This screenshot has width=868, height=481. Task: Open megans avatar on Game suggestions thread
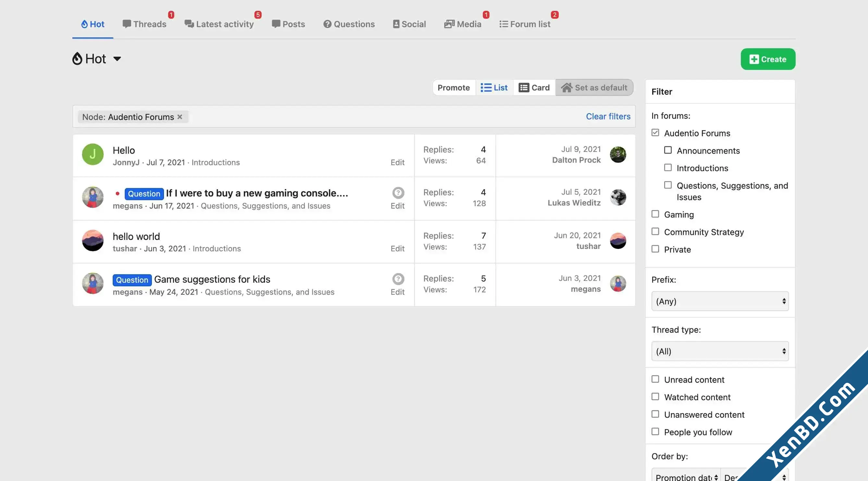(x=93, y=284)
